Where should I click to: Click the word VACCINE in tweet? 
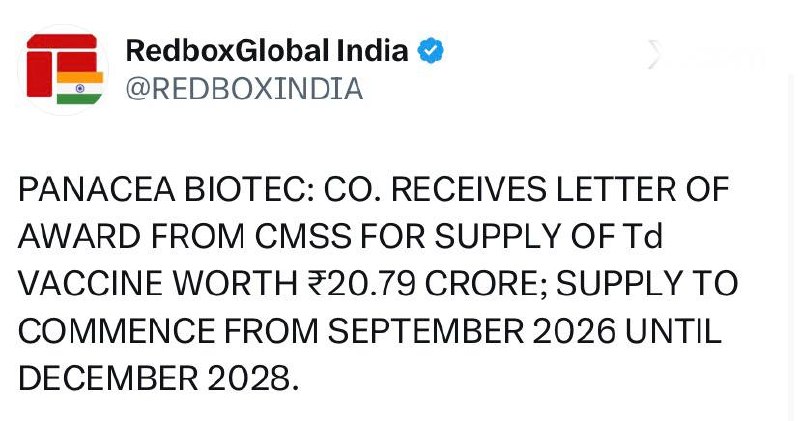tap(85, 284)
